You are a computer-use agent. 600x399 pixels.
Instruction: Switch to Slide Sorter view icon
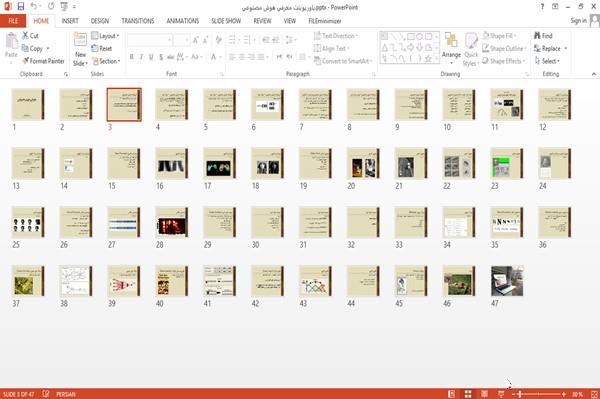468,394
